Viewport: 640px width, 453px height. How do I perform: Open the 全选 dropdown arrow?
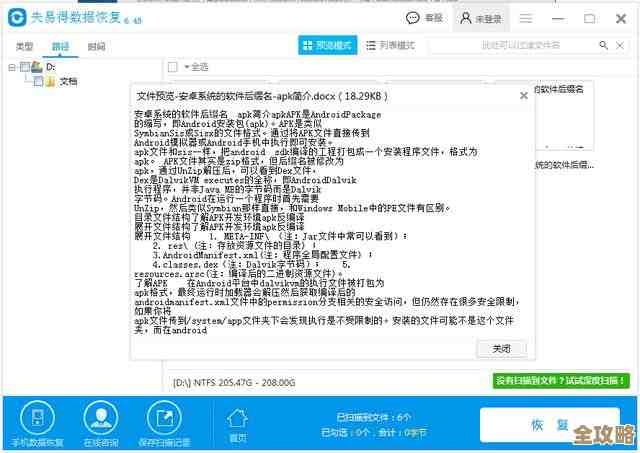coord(187,67)
